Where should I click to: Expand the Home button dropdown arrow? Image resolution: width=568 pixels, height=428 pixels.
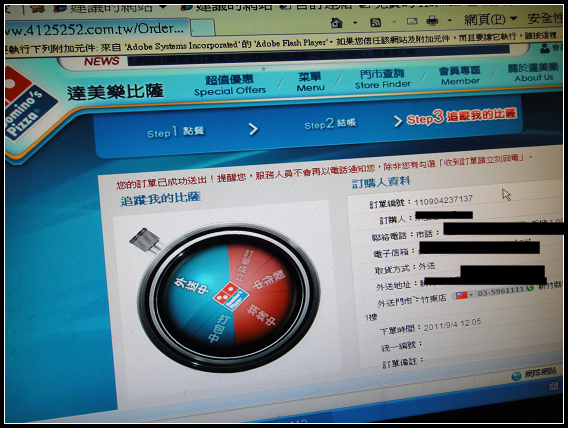click(355, 23)
